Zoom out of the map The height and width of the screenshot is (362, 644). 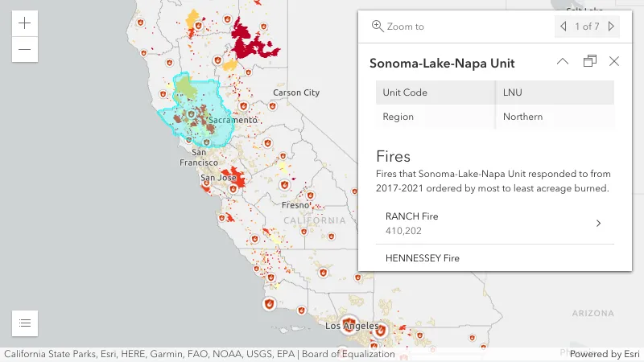25,49
